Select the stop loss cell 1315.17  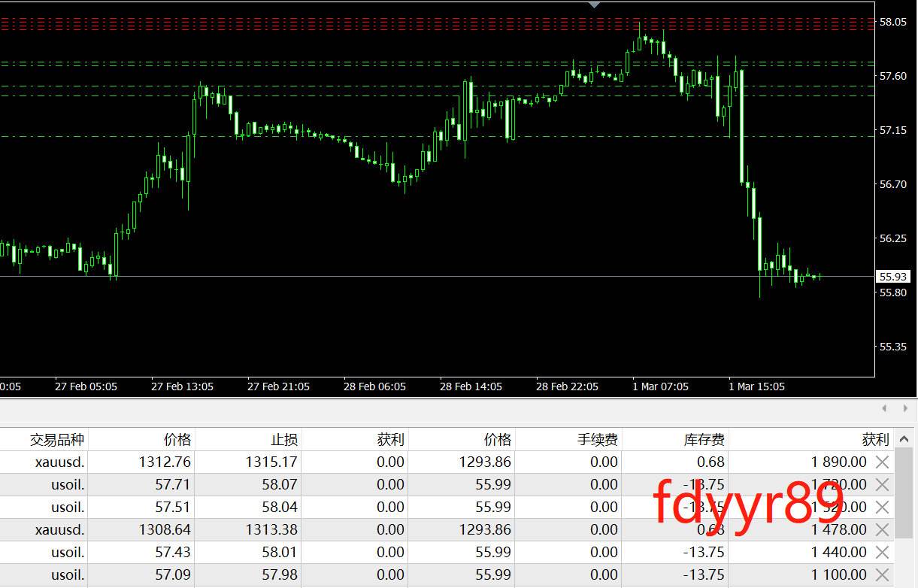[x=271, y=462]
